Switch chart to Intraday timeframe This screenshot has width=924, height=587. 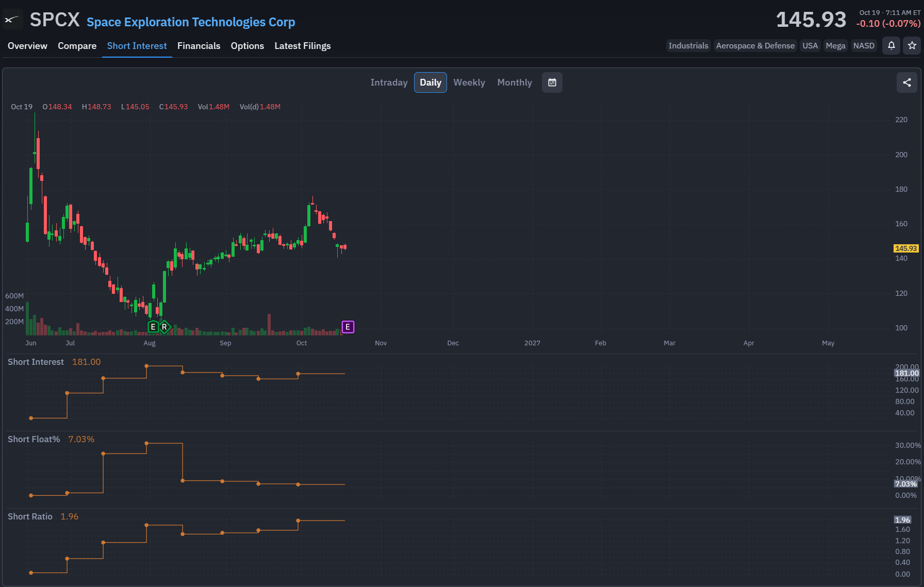[x=389, y=82]
